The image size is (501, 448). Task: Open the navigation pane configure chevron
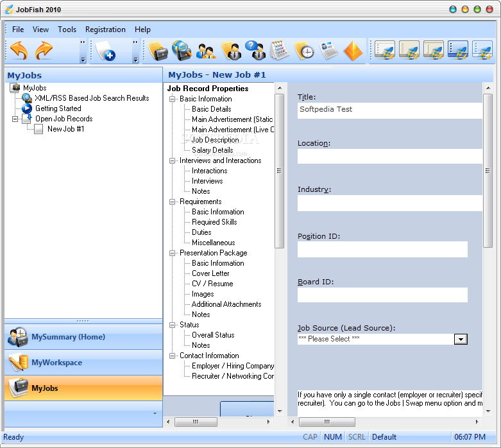click(155, 414)
